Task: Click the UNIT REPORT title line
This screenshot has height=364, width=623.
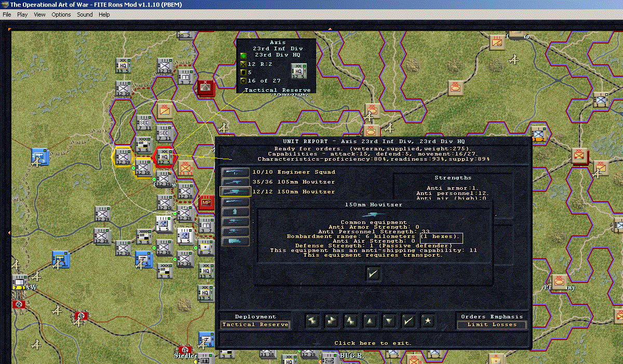Action: (x=373, y=141)
